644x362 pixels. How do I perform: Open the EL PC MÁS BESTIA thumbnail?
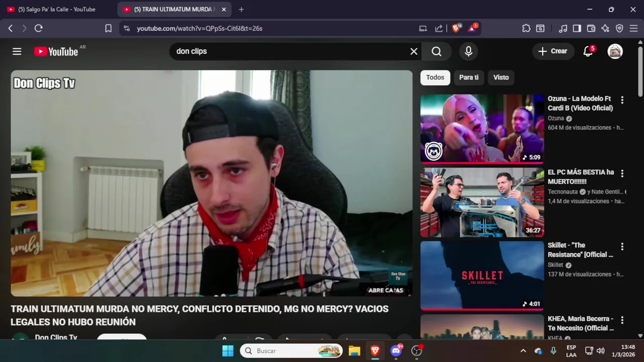click(482, 202)
